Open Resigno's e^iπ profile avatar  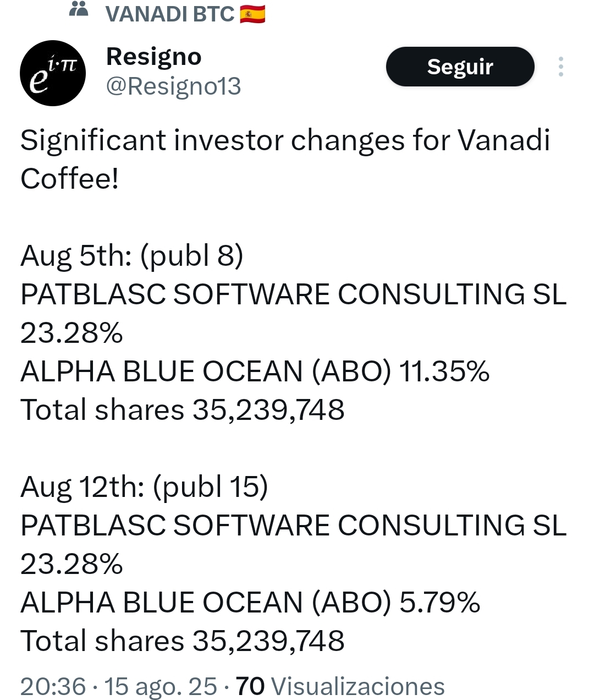pos(53,73)
